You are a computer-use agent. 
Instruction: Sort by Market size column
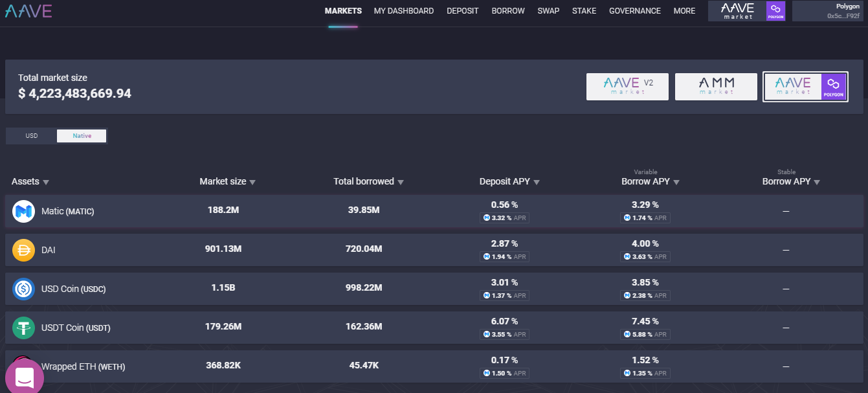click(x=227, y=182)
